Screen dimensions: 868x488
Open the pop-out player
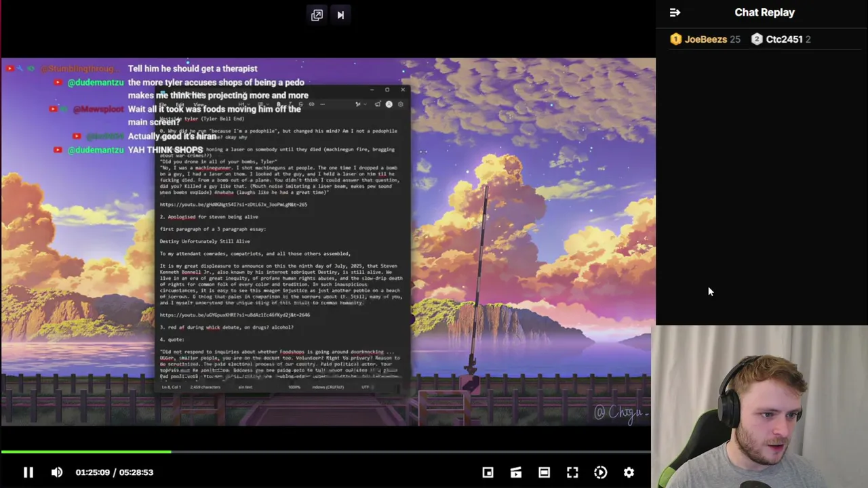click(317, 15)
